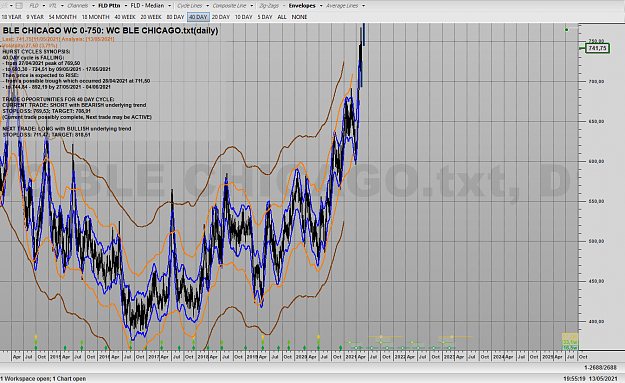The height and width of the screenshot is (383, 625).
Task: Click the green dot above the price axis
Action: click(x=566, y=29)
